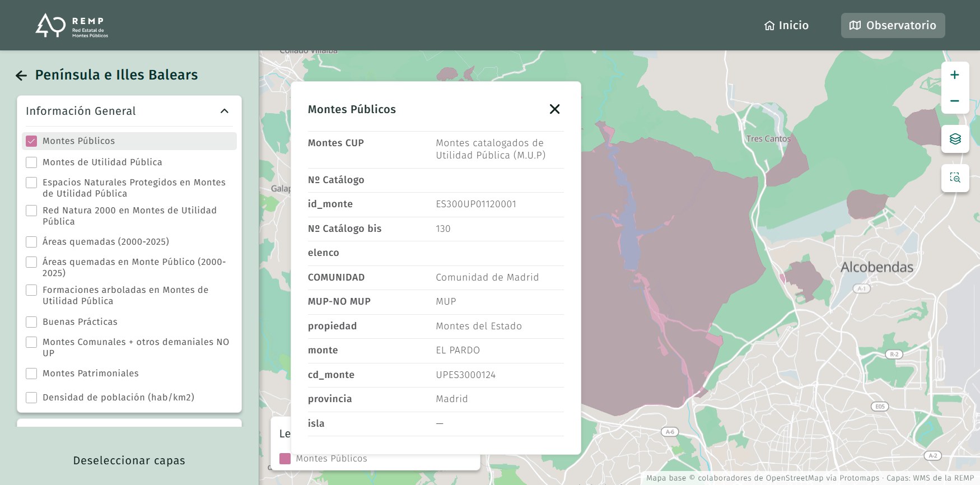Click the cd_monte value UPES3000124
Screen dimensions: 980x485
point(466,375)
